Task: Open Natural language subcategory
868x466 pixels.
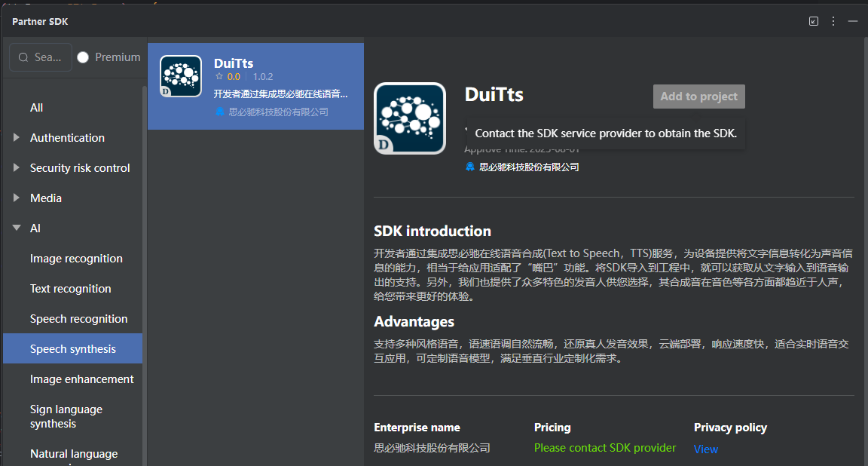Action: tap(74, 454)
